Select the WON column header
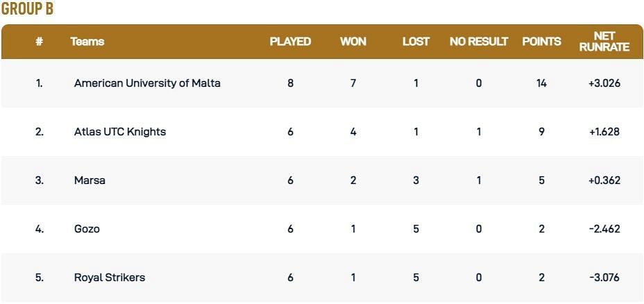644x304 pixels. [353, 42]
